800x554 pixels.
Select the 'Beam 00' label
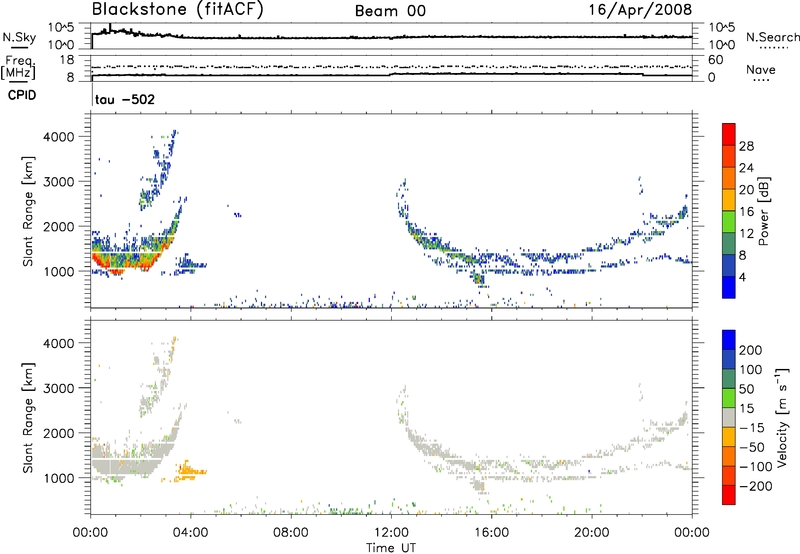coord(390,11)
